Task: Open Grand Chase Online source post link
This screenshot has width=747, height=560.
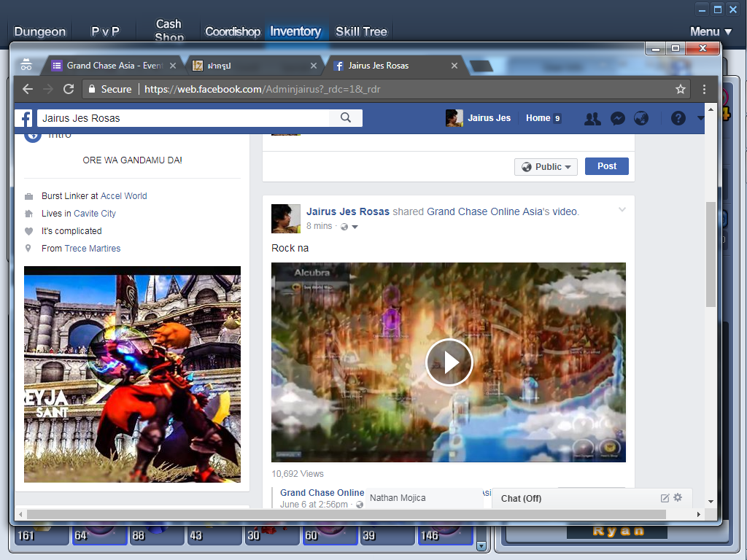Action: (x=322, y=492)
